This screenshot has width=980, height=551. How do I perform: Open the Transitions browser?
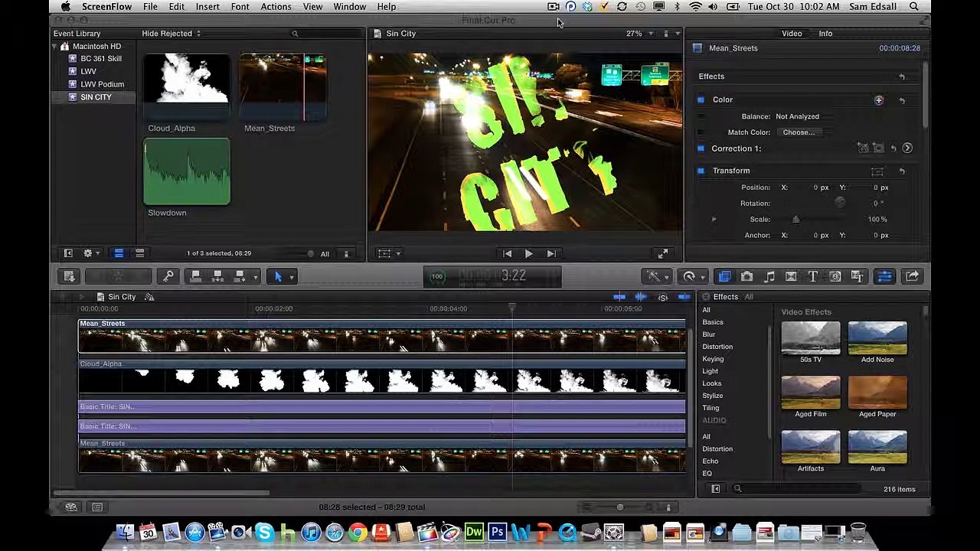click(791, 276)
